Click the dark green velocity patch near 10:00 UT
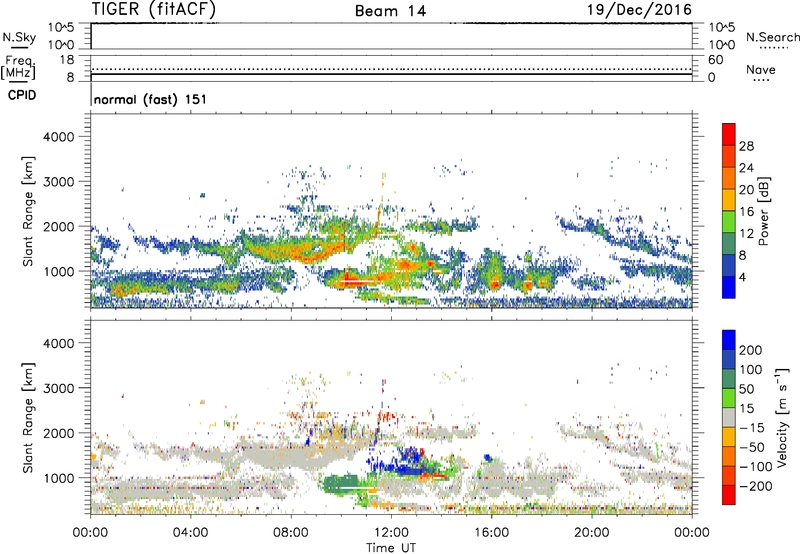The image size is (800, 554). [x=342, y=483]
